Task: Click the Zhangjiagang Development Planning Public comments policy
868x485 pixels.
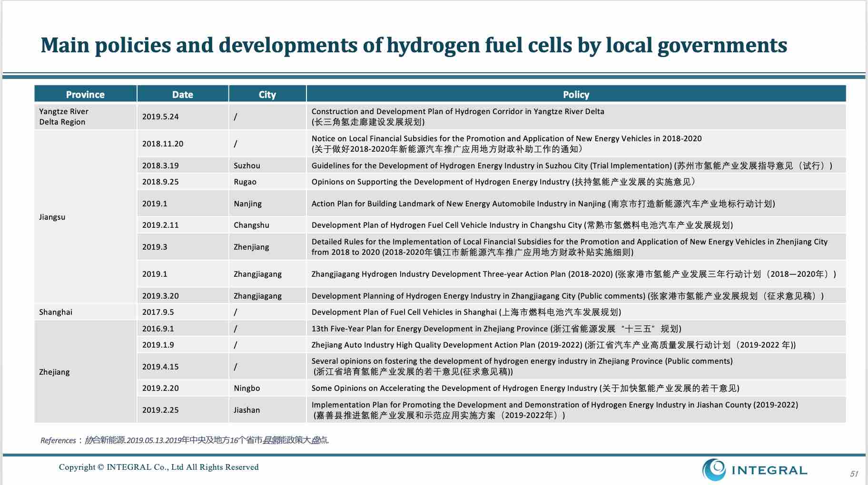Action: pos(568,296)
